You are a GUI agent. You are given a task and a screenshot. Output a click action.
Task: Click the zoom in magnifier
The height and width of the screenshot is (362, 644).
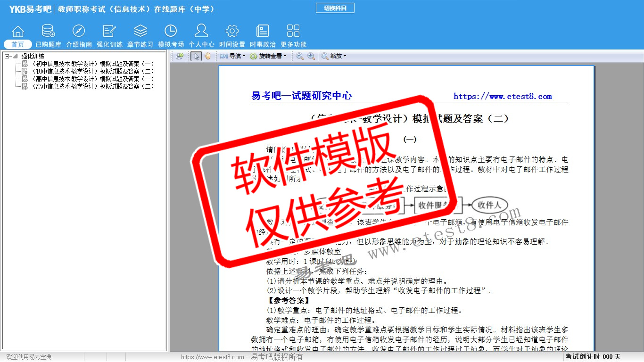pyautogui.click(x=311, y=56)
